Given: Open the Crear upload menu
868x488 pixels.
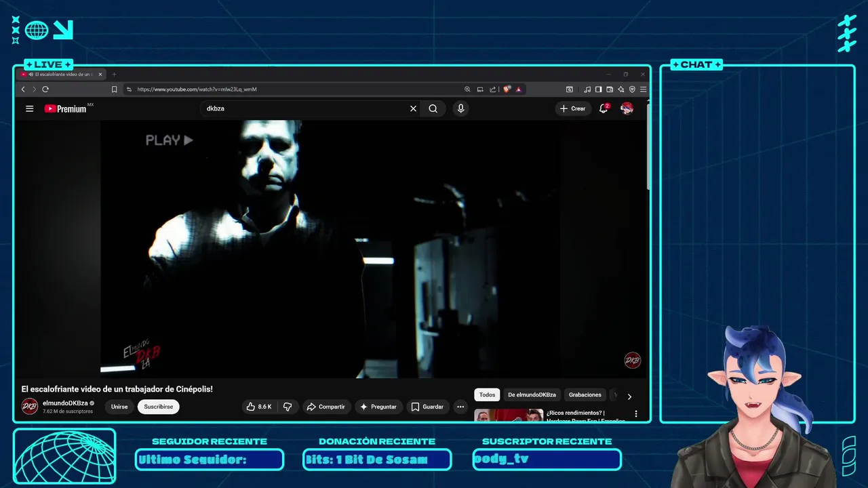Looking at the screenshot, I should point(573,108).
